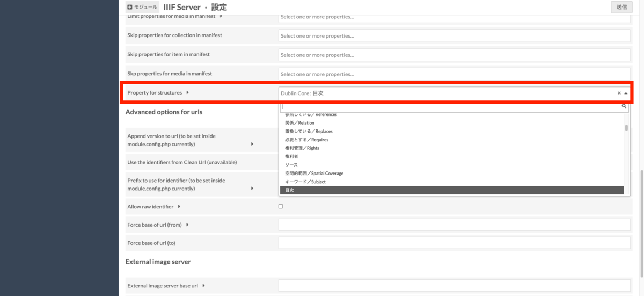This screenshot has height=296, width=644.
Task: Expand info for Limit properties for media
Action: tap(221, 16)
